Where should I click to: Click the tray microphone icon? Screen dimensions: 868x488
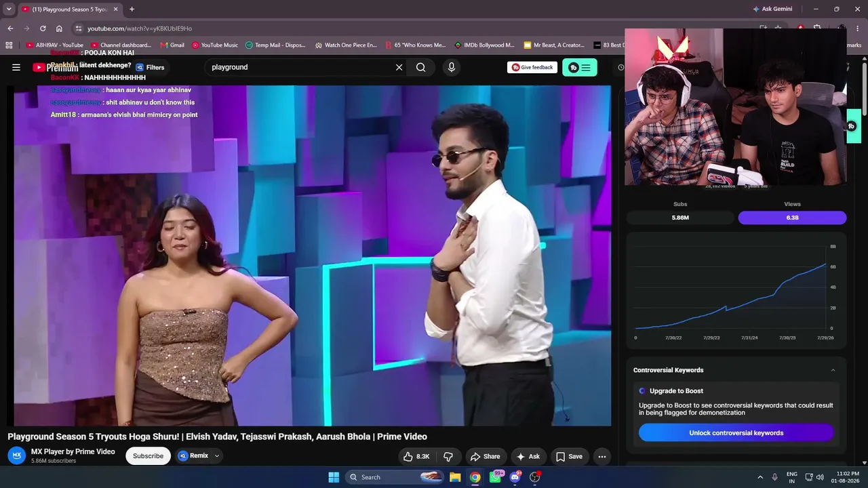(x=775, y=477)
